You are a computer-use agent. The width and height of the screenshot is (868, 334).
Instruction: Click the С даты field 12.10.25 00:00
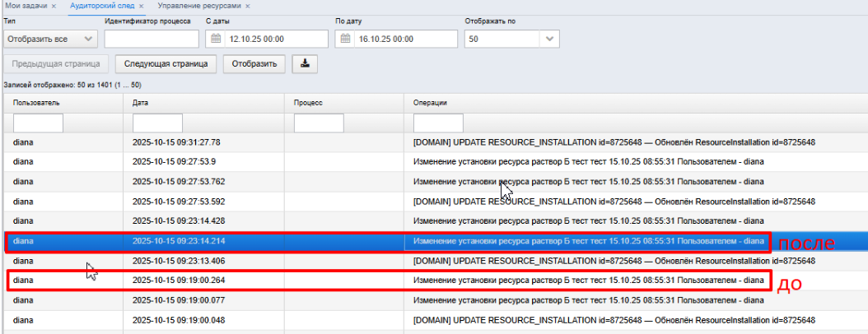[276, 39]
